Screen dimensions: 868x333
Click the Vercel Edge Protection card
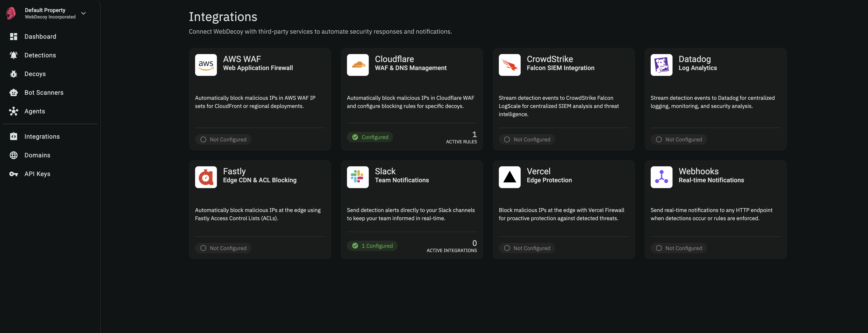pyautogui.click(x=563, y=210)
